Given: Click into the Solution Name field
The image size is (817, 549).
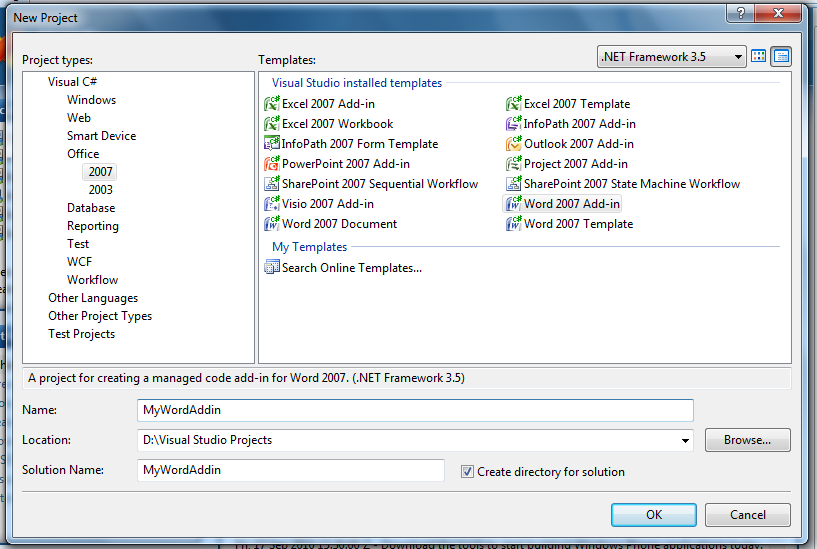Looking at the screenshot, I should coord(291,470).
